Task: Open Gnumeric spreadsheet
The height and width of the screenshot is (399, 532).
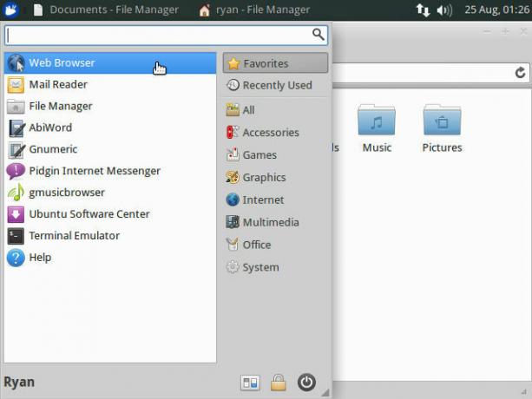Action: [110, 149]
